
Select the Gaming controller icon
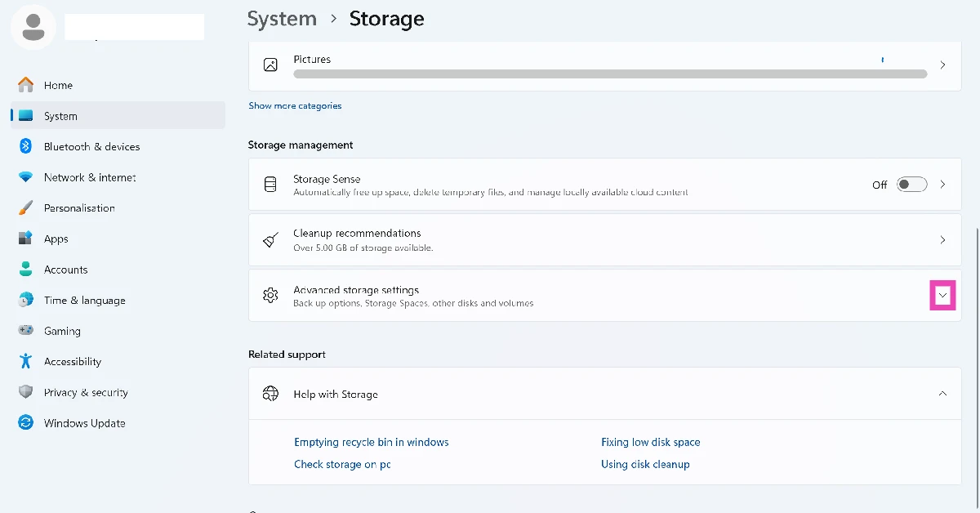pyautogui.click(x=25, y=331)
